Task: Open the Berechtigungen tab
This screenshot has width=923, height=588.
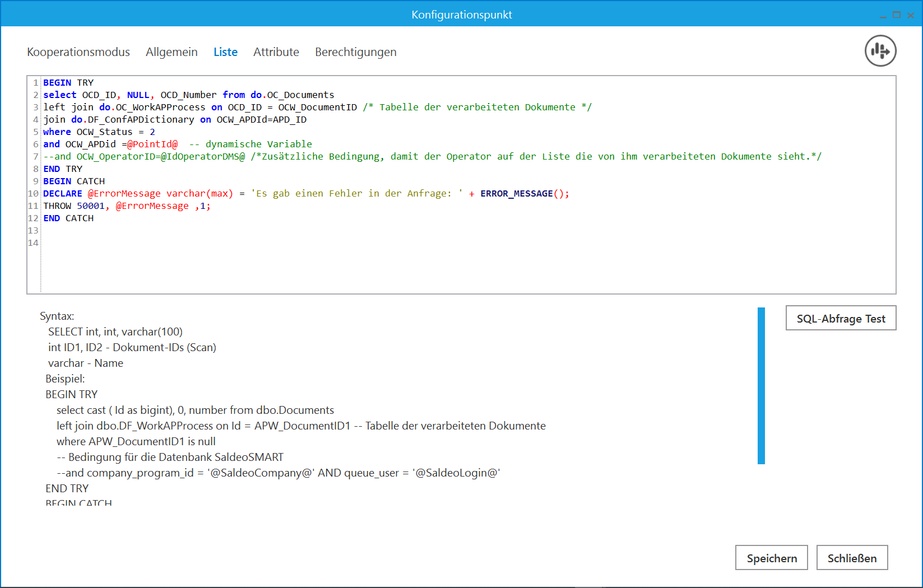Action: click(355, 52)
